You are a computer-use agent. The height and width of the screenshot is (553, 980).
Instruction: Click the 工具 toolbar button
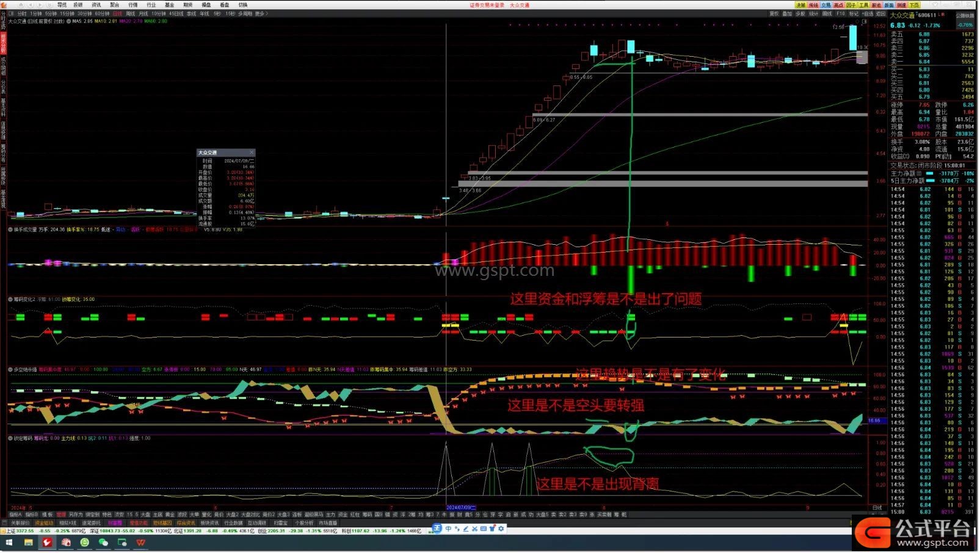tap(863, 5)
